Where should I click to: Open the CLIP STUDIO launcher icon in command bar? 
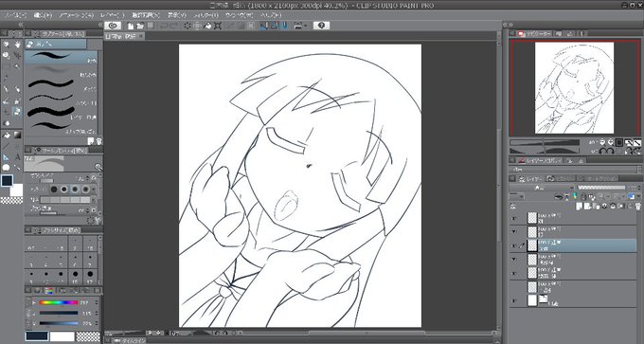(113, 26)
